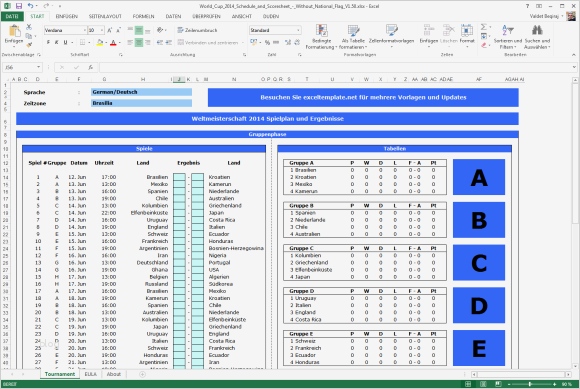The width and height of the screenshot is (580, 389).
Task: Toggle center horizontal alignment
Action: point(139,43)
